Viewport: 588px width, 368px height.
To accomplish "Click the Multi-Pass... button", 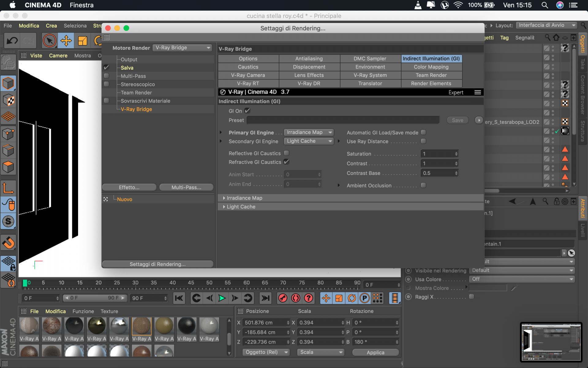I will 186,187.
